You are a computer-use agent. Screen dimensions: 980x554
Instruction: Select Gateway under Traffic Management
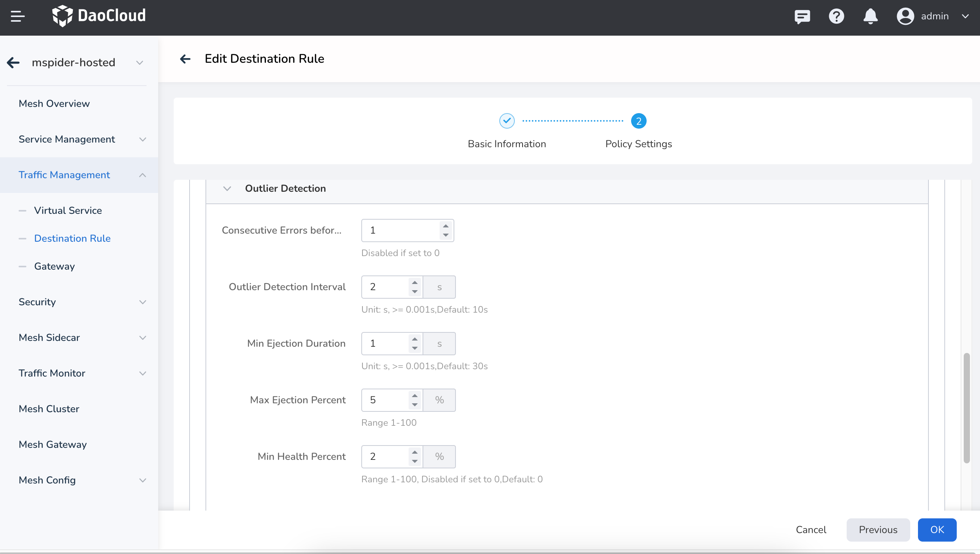(x=54, y=266)
